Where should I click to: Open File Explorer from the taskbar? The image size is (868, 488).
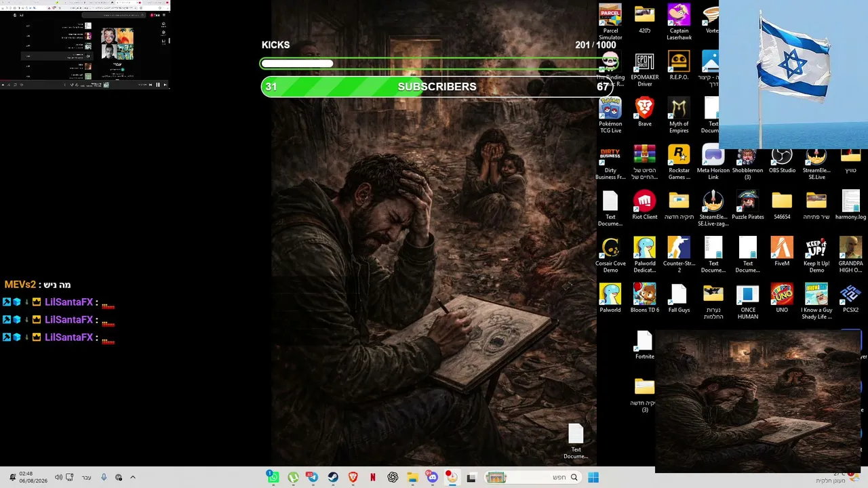(412, 477)
